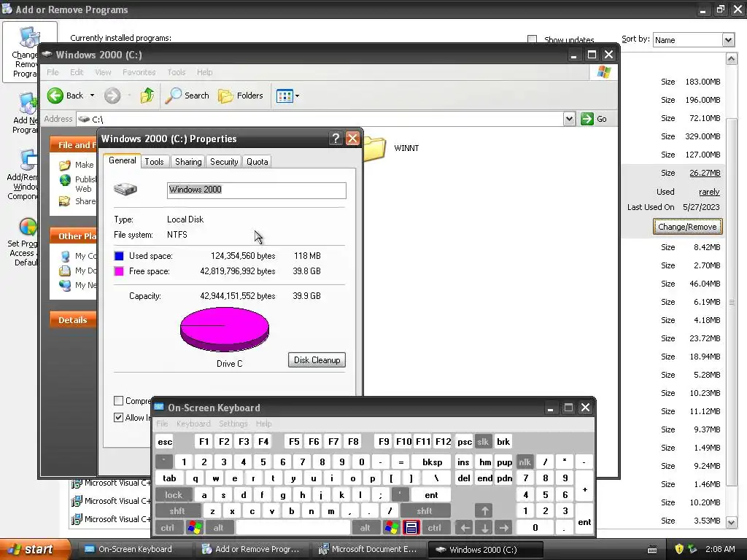The height and width of the screenshot is (560, 747).
Task: Click the Drive C pie chart
Action: [225, 329]
